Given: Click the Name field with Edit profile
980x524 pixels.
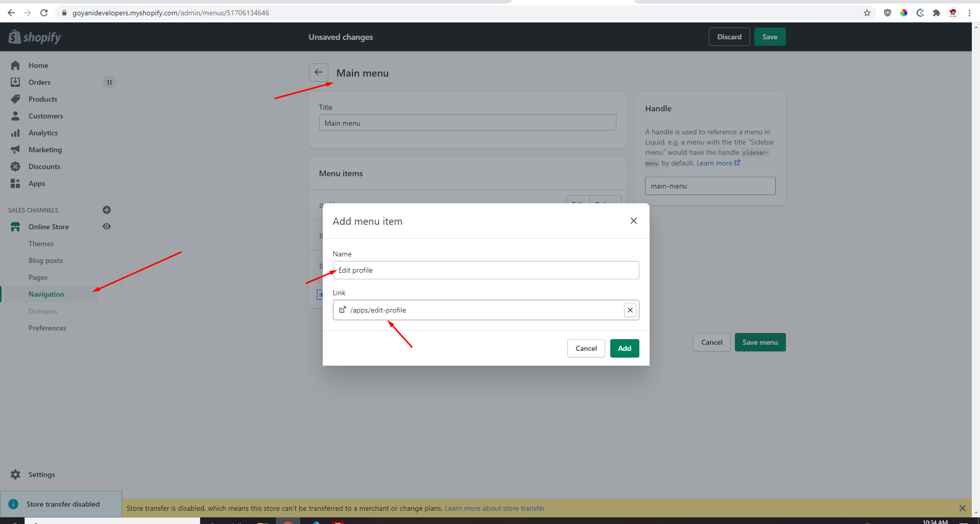Looking at the screenshot, I should (486, 270).
